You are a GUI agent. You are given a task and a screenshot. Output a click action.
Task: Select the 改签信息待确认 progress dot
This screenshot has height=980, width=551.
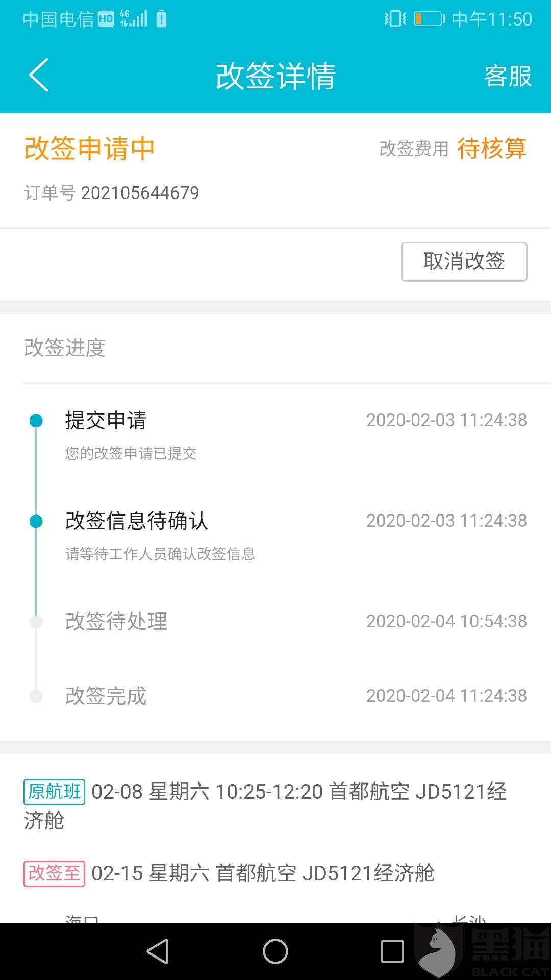[36, 521]
